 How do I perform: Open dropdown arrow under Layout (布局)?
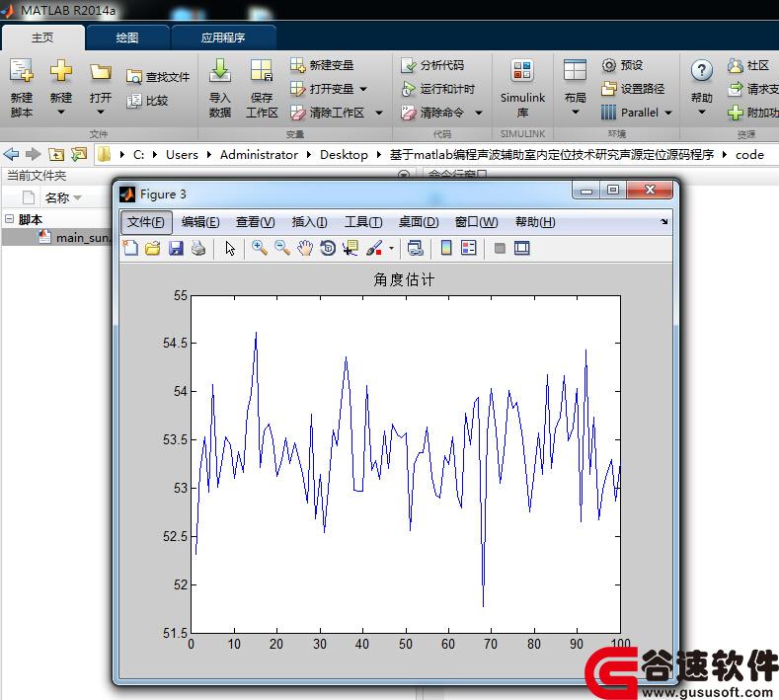[x=575, y=113]
